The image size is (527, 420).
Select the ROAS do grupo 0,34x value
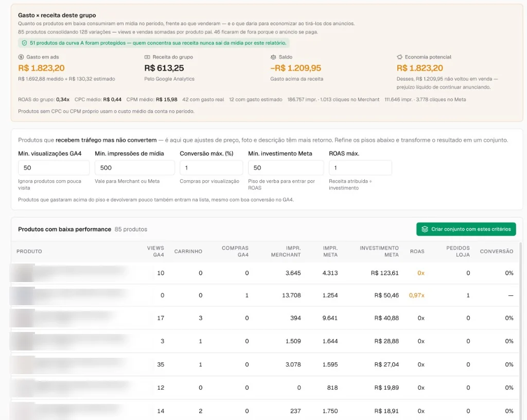[63, 99]
